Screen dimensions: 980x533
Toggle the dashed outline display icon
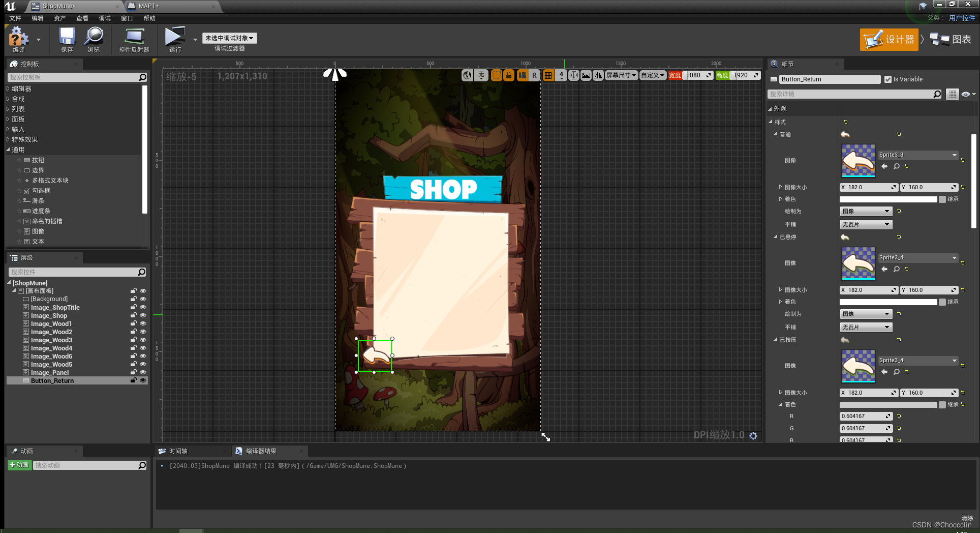[497, 75]
